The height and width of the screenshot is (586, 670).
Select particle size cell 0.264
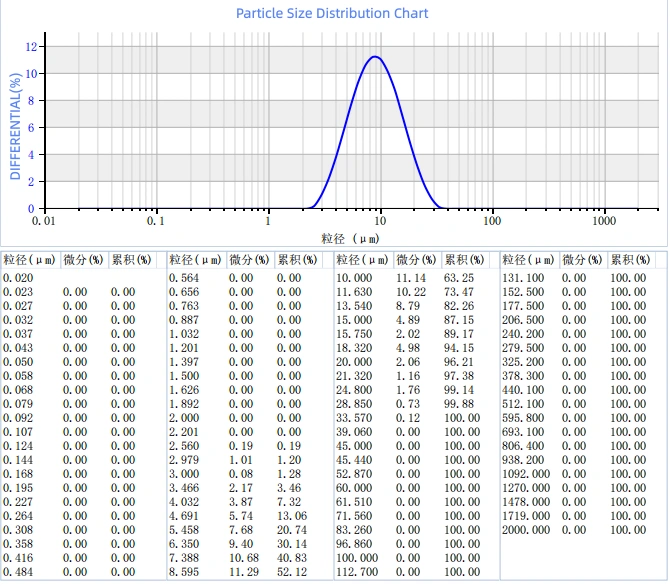pos(18,516)
